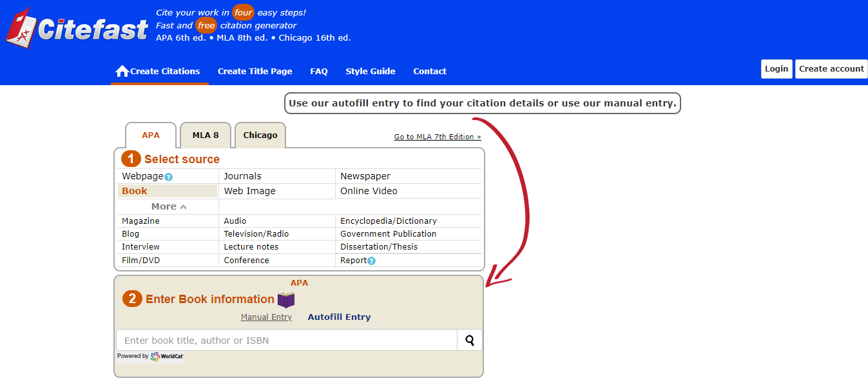868x385 pixels.
Task: Click the WorldCat logo
Action: [167, 357]
